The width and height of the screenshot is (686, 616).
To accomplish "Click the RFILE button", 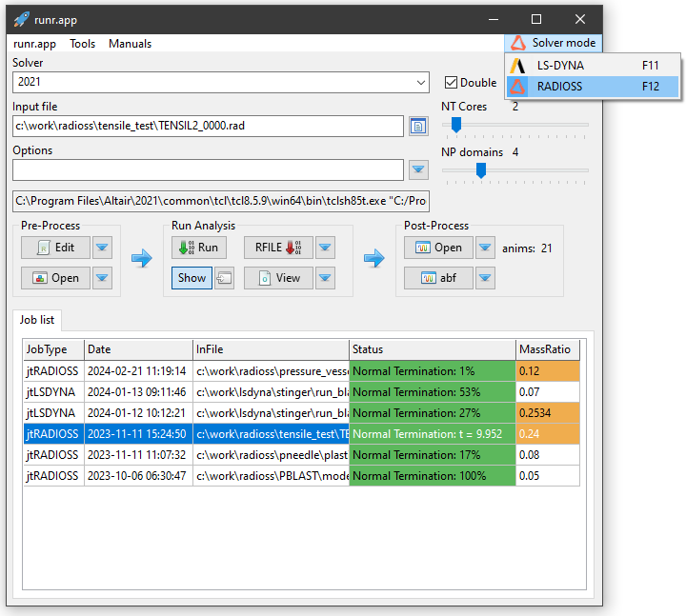I will tap(278, 248).
